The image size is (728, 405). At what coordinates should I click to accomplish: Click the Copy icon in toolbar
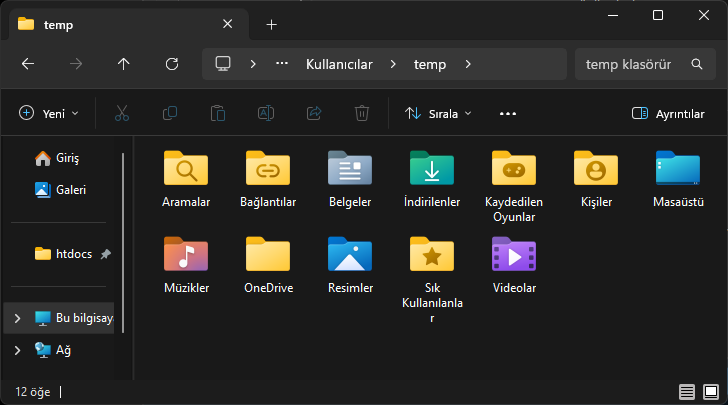click(170, 113)
